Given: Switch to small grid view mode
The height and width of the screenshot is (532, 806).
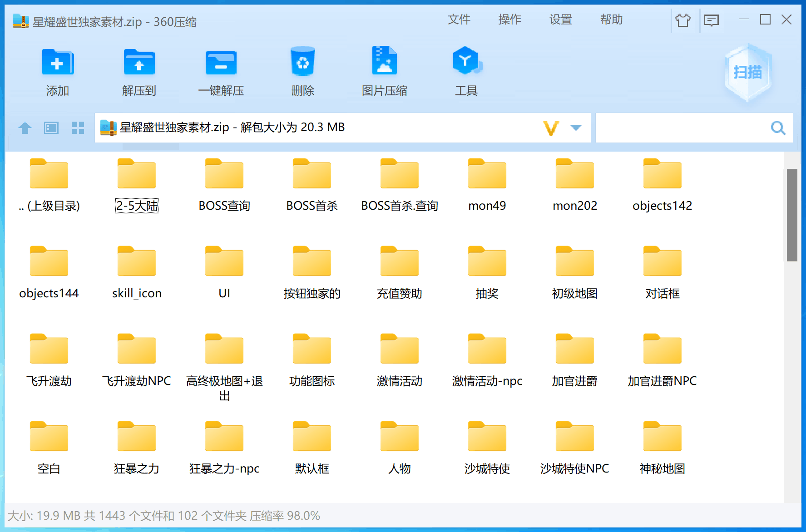Looking at the screenshot, I should (78, 128).
